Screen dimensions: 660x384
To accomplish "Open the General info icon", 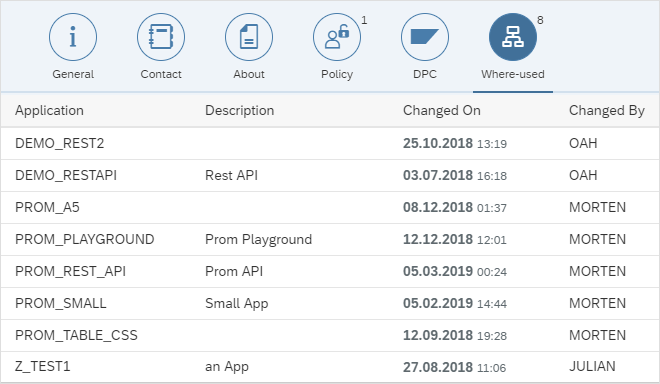I will coord(73,37).
